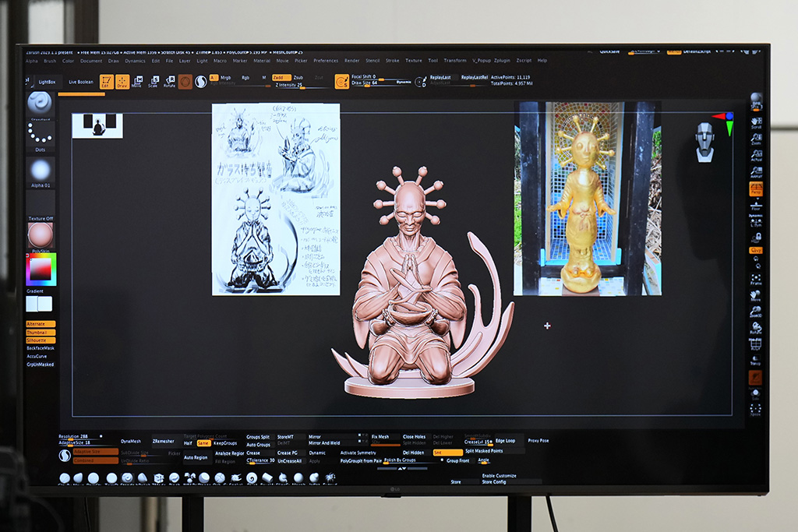Open the Render menu
Image resolution: width=798 pixels, height=532 pixels.
click(x=351, y=61)
